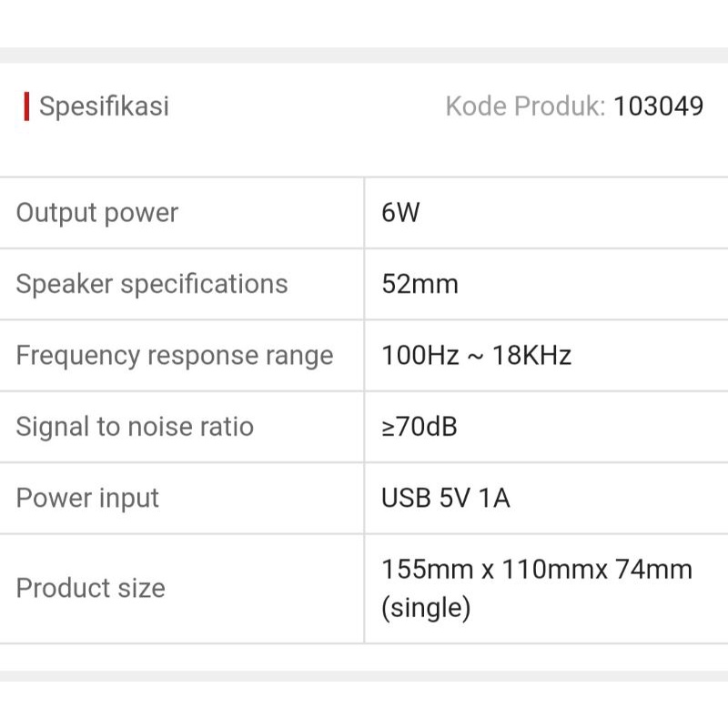
Task: Click the red accent bar beside Spesifikasi
Action: (26, 106)
